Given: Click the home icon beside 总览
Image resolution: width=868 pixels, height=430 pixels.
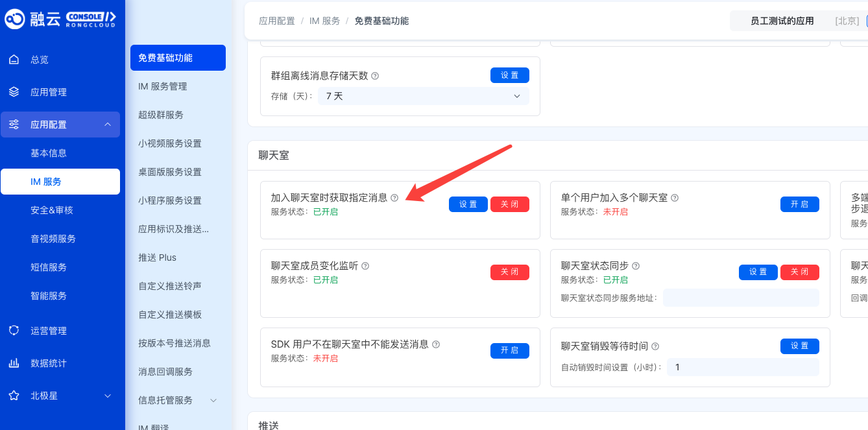Looking at the screenshot, I should (14, 60).
